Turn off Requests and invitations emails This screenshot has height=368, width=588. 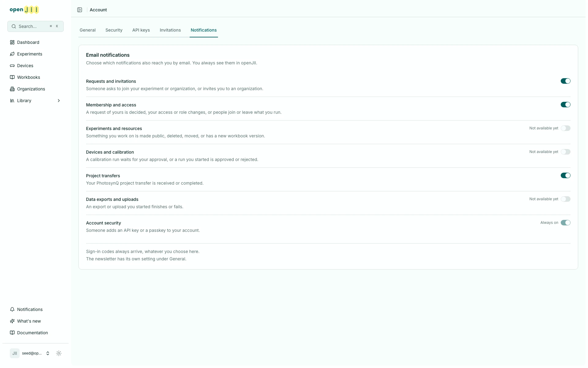tap(565, 81)
